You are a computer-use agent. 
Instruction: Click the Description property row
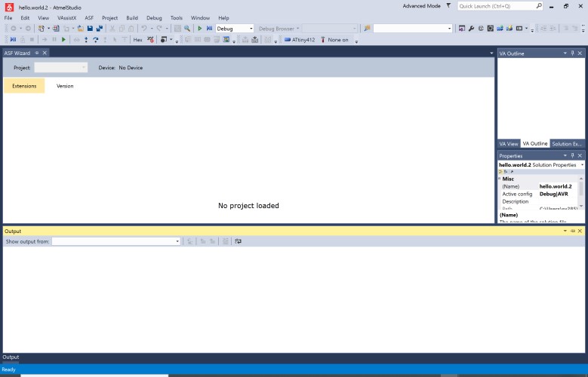coord(538,201)
